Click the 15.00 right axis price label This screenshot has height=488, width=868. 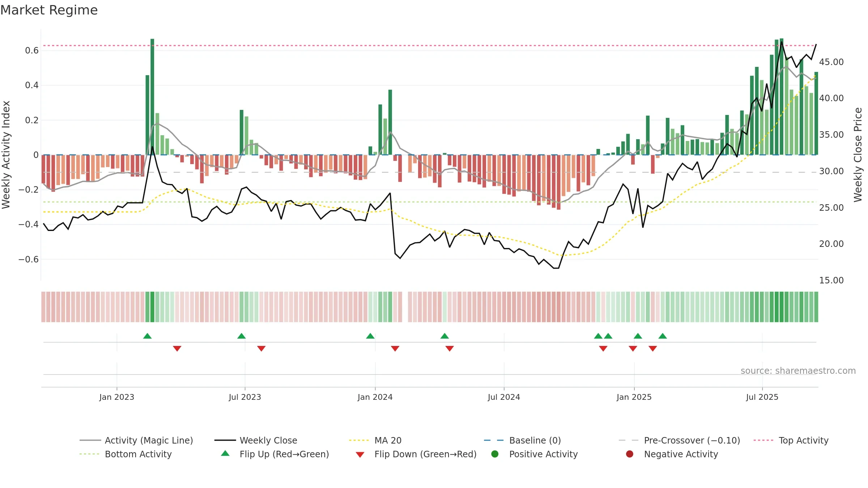831,281
